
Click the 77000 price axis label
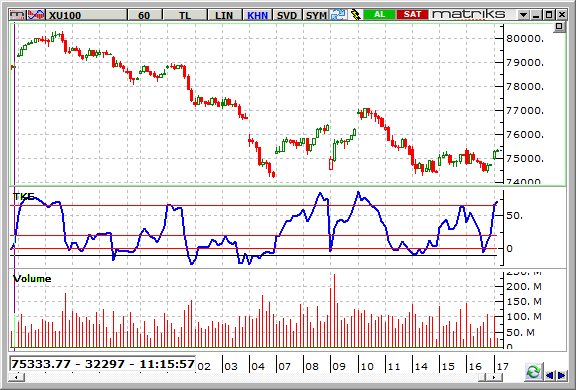click(525, 111)
